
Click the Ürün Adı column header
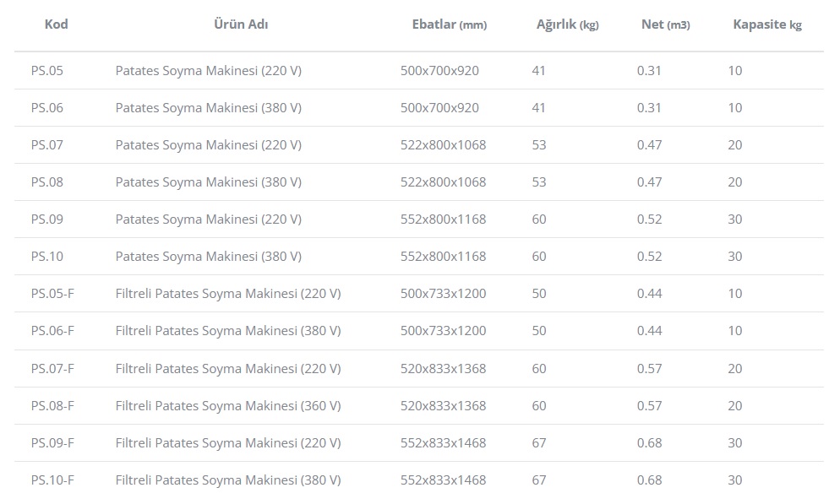tap(242, 24)
